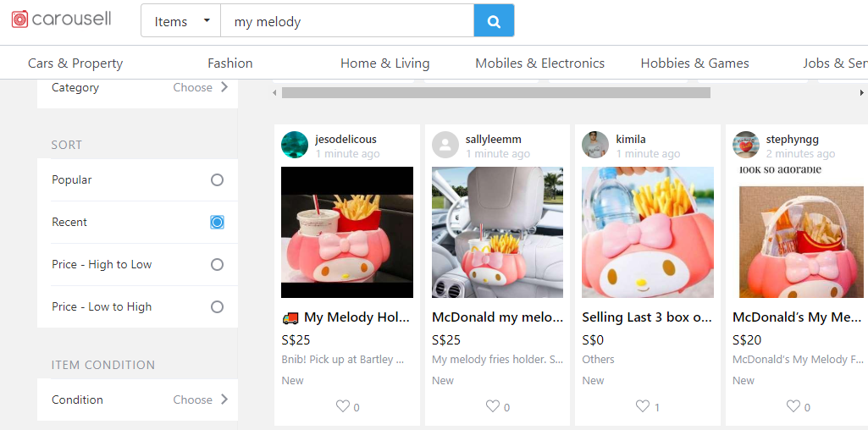Select the Recent sort radio button

click(217, 223)
